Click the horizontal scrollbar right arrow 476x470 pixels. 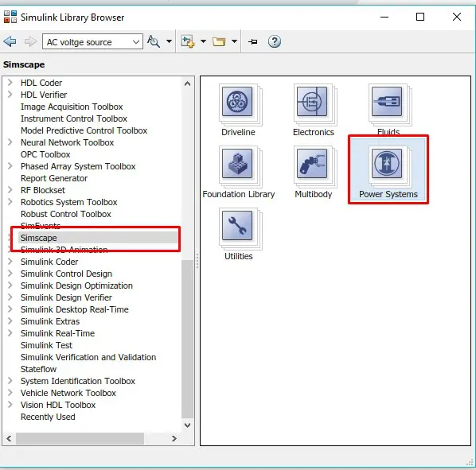tap(174, 438)
